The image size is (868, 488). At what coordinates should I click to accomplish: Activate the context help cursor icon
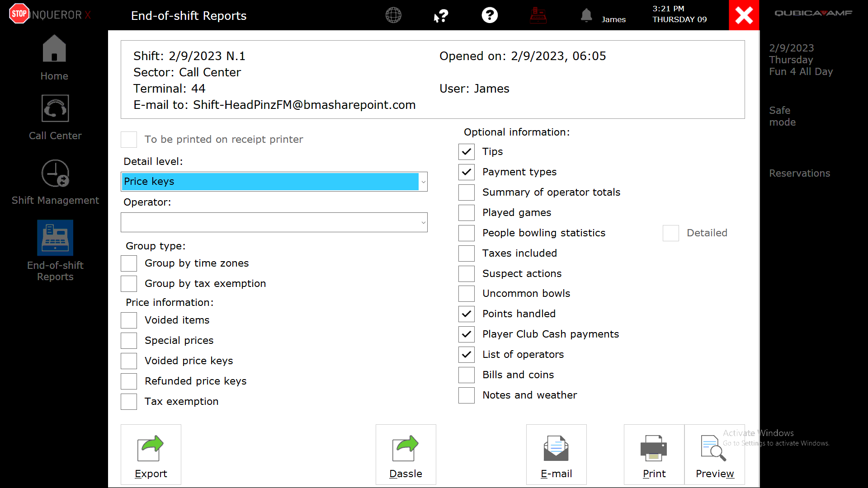(441, 16)
